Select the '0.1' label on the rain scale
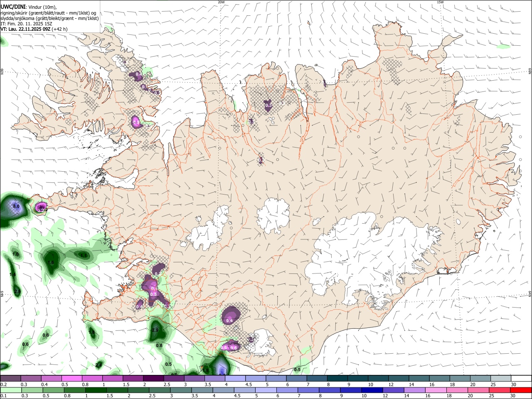 3,396
